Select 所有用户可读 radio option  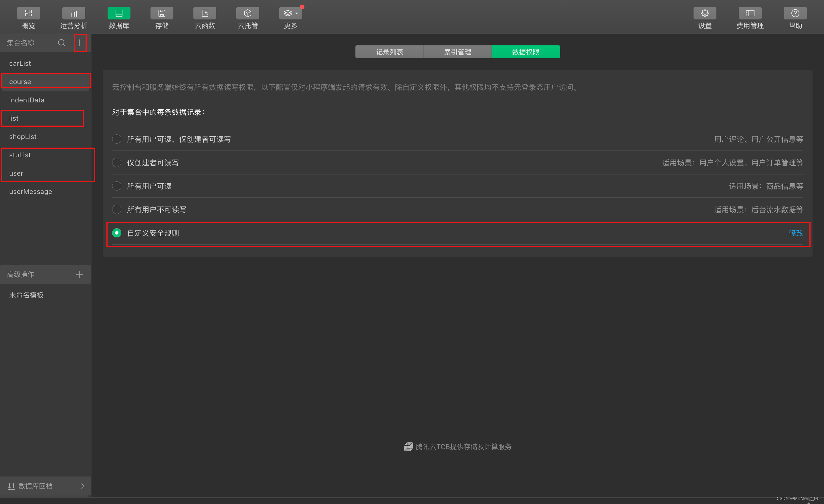coord(117,186)
